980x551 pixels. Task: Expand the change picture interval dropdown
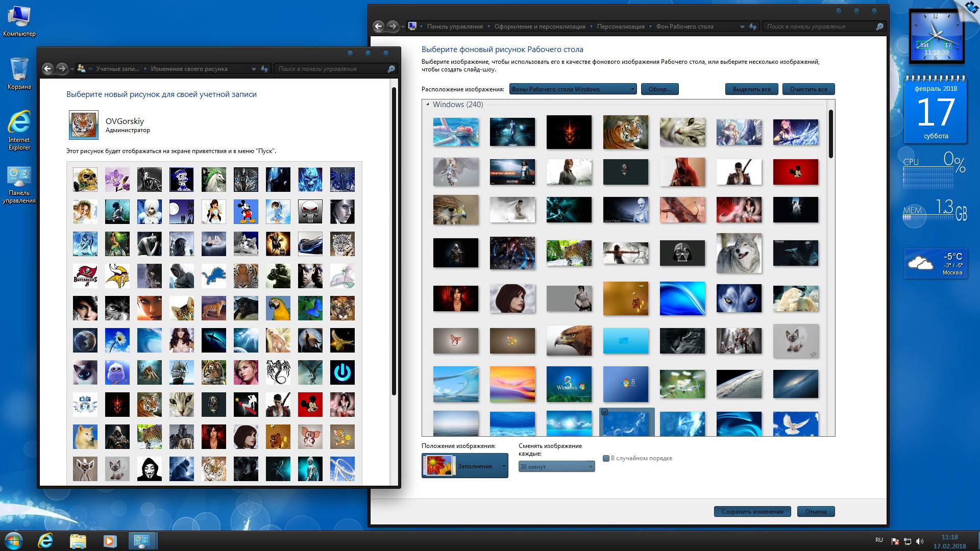pos(556,466)
